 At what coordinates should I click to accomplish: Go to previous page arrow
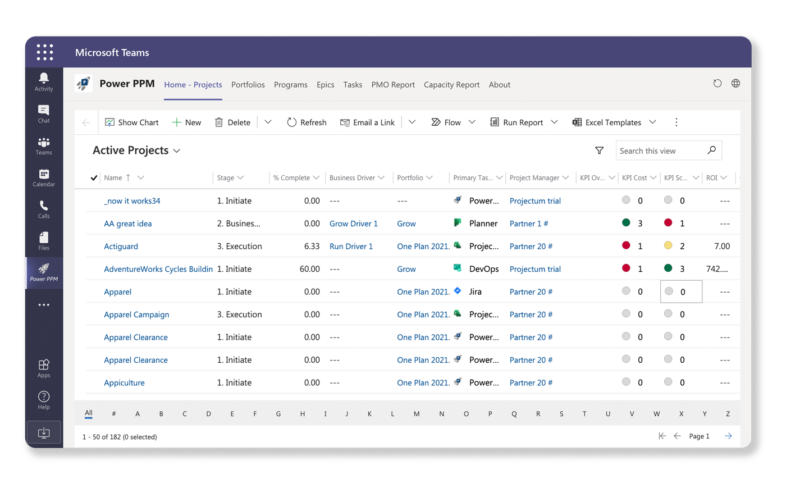677,436
